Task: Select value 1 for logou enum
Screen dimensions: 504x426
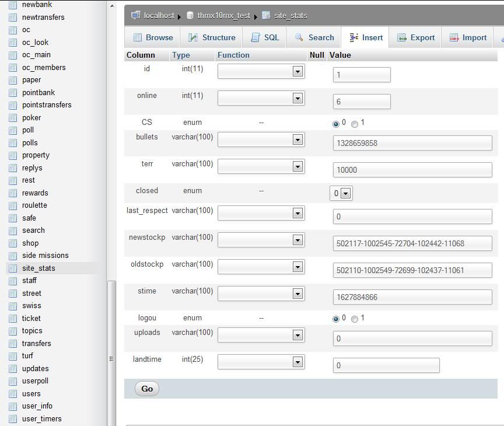Action: tap(355, 319)
